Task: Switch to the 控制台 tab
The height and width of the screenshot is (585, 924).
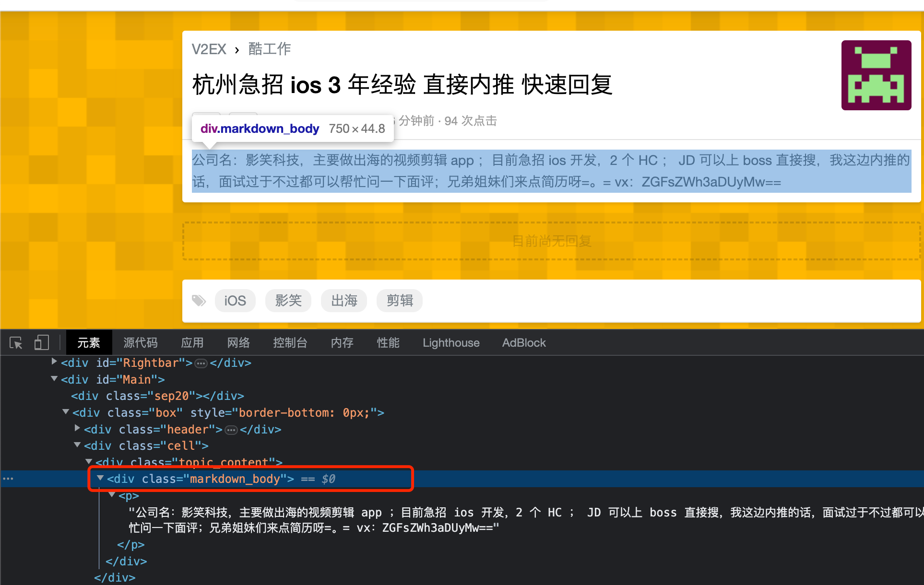Action: click(290, 342)
